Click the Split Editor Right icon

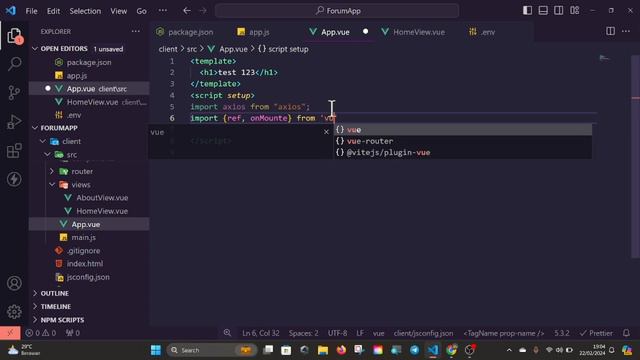coord(610,31)
